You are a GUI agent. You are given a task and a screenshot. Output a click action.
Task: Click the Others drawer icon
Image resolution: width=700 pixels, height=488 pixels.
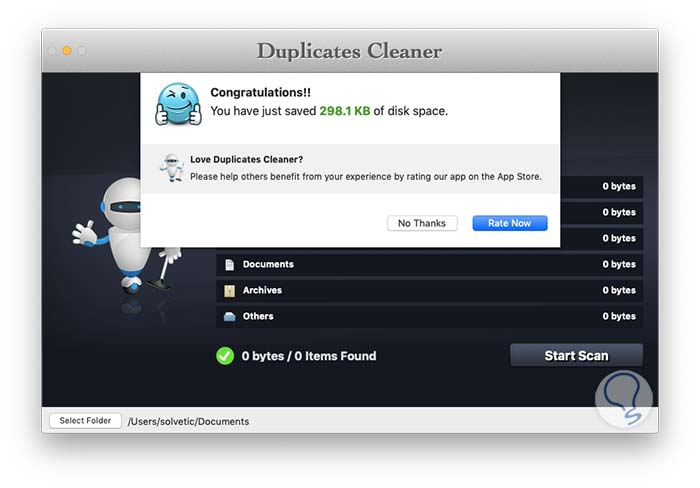[x=229, y=317]
